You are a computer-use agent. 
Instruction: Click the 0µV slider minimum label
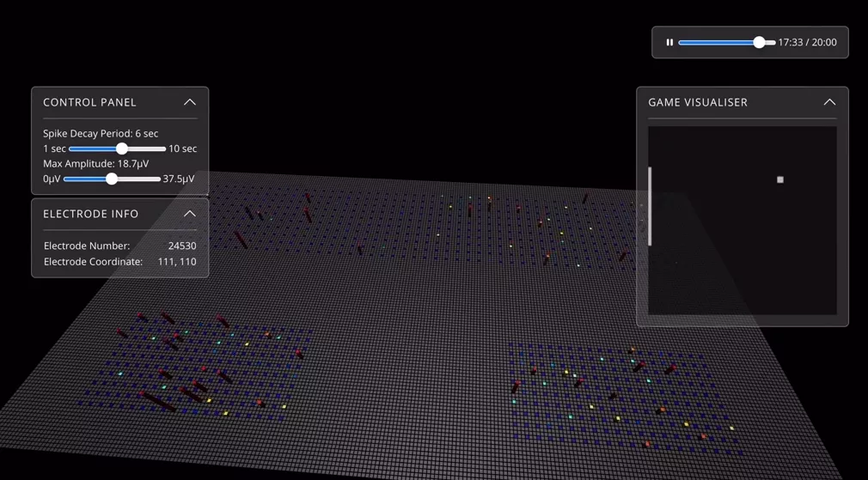pos(52,179)
